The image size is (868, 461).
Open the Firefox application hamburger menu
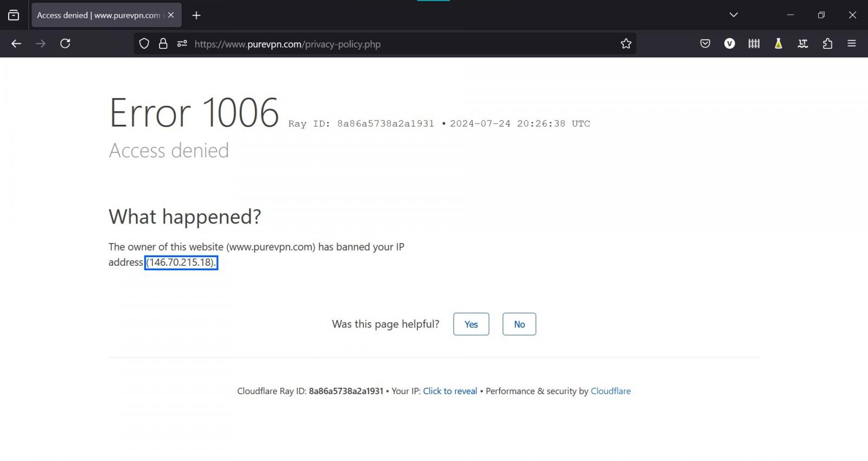(x=852, y=44)
